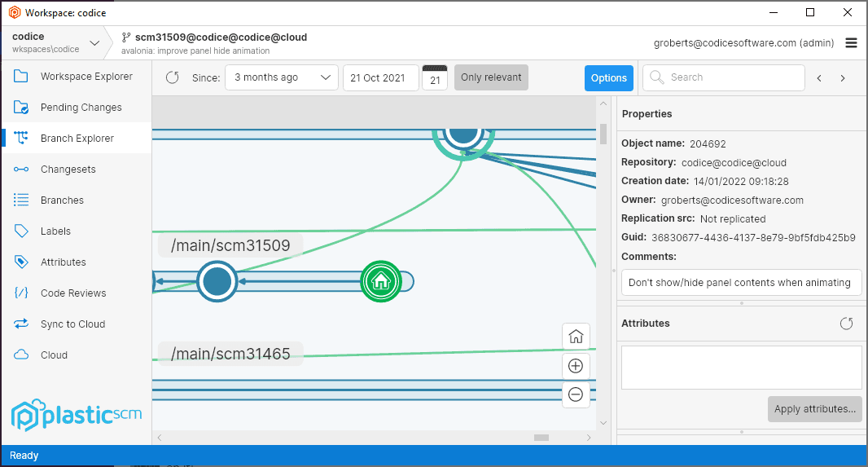Open the Since time range dropdown
Screen dimensions: 868x467
coord(281,77)
